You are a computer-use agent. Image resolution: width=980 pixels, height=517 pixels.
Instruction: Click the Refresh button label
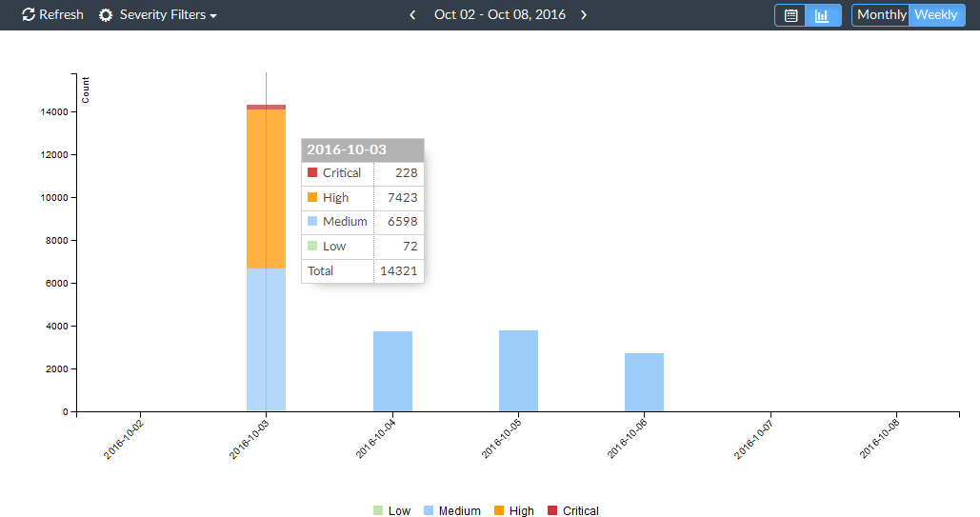(61, 14)
